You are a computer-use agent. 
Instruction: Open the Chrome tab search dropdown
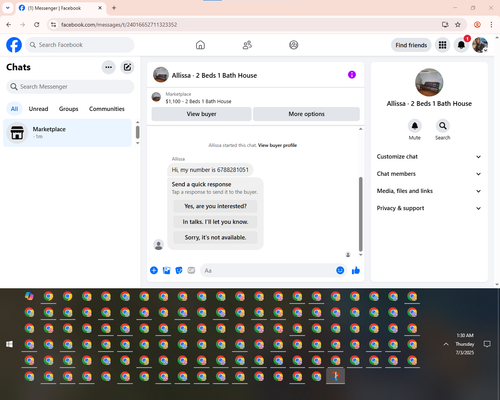8,8
